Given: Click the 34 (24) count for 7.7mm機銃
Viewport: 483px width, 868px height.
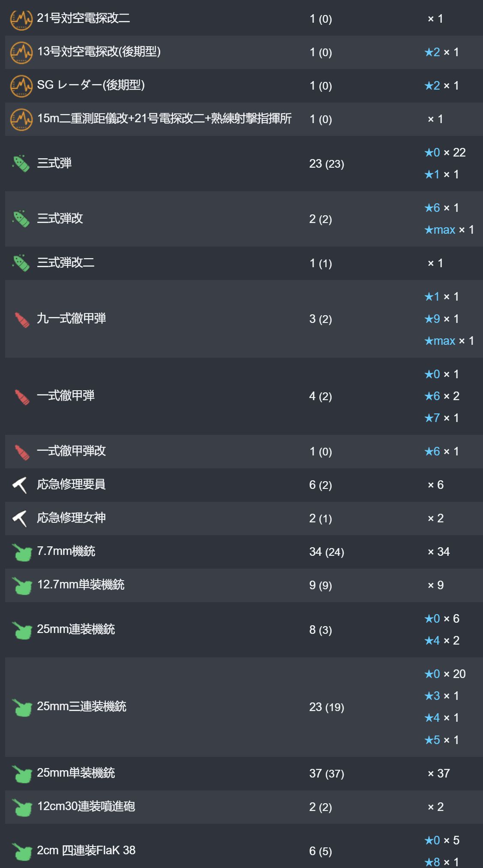Looking at the screenshot, I should (327, 552).
